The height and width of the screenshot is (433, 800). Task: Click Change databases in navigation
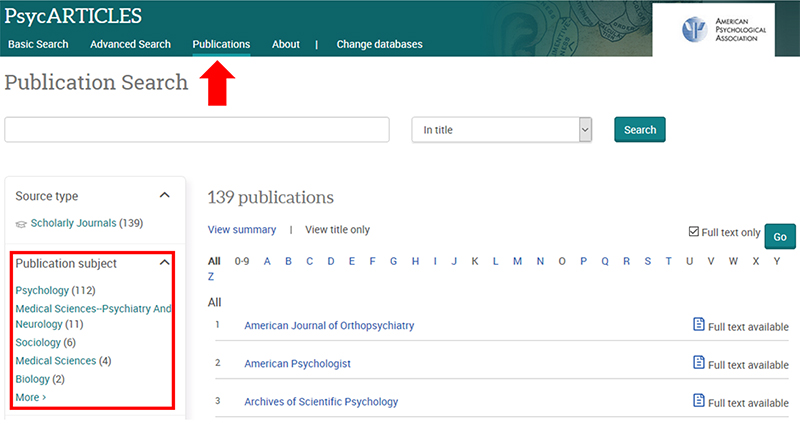pos(380,44)
